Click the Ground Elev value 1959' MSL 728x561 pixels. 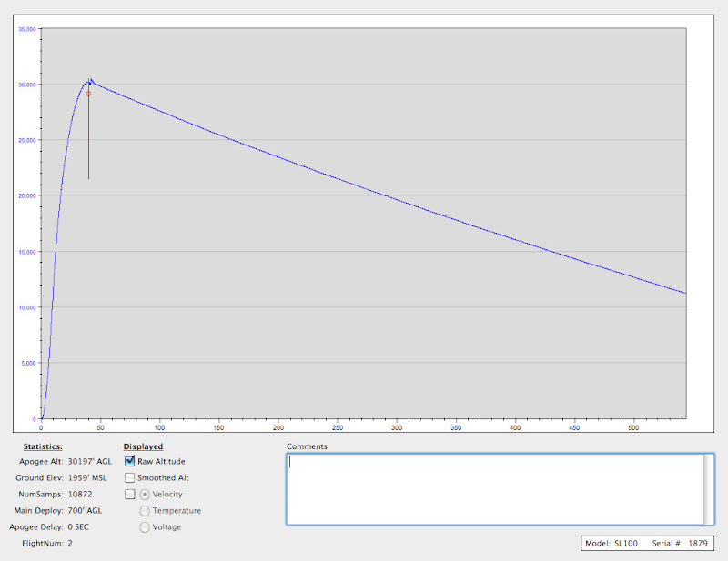click(x=87, y=477)
